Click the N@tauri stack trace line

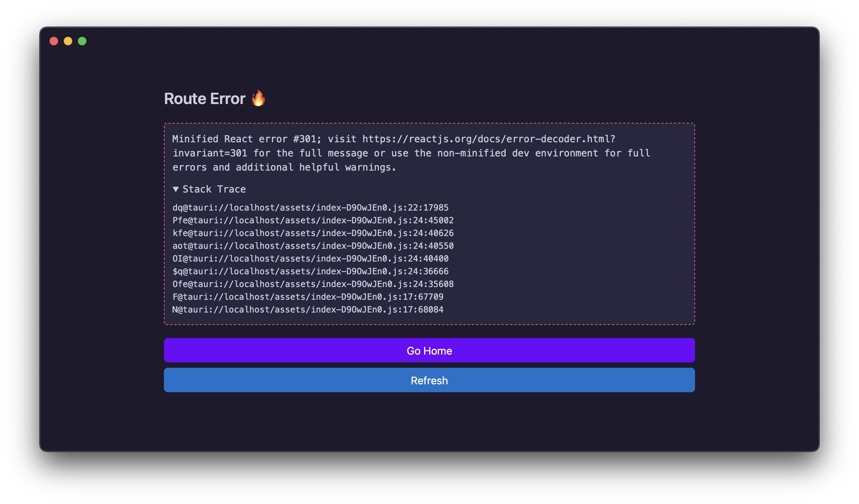point(308,309)
